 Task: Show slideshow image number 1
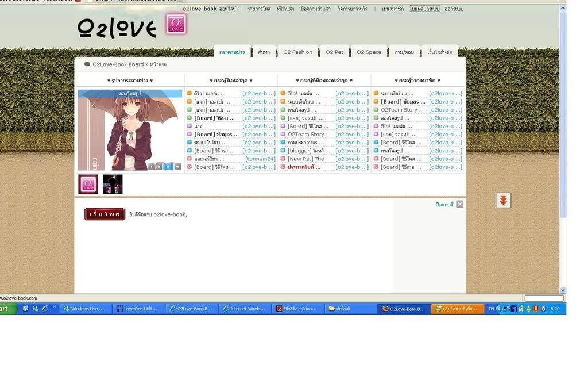pos(151,166)
